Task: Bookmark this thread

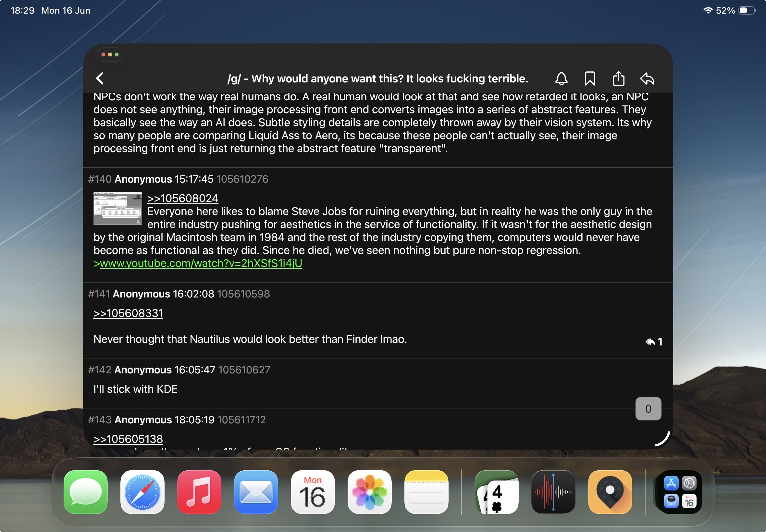Action: 589,79
